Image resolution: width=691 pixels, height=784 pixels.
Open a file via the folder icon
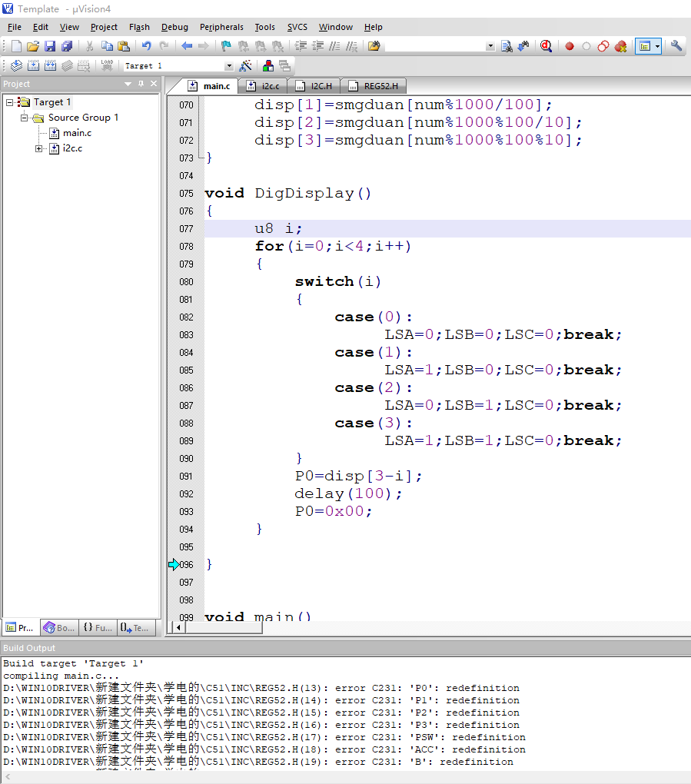[x=33, y=46]
